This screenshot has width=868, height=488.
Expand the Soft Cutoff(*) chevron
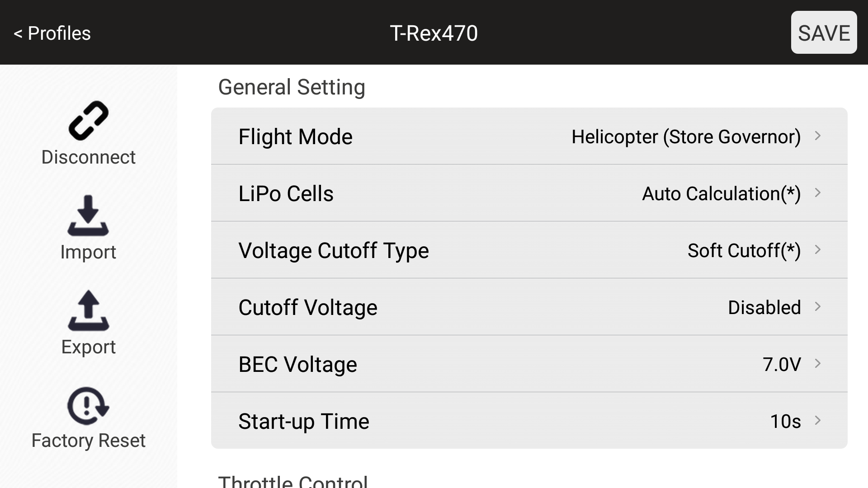pyautogui.click(x=817, y=250)
